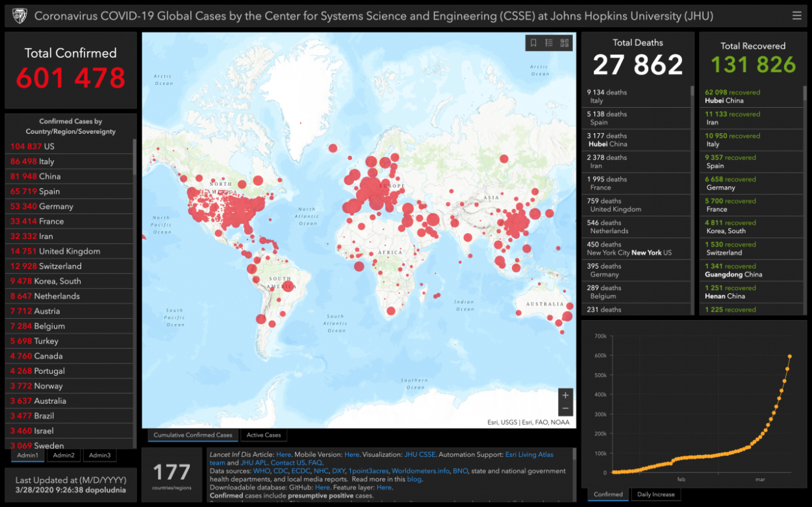The height and width of the screenshot is (507, 812).
Task: Select Cumulative Confirmed Cases tab
Action: click(192, 435)
